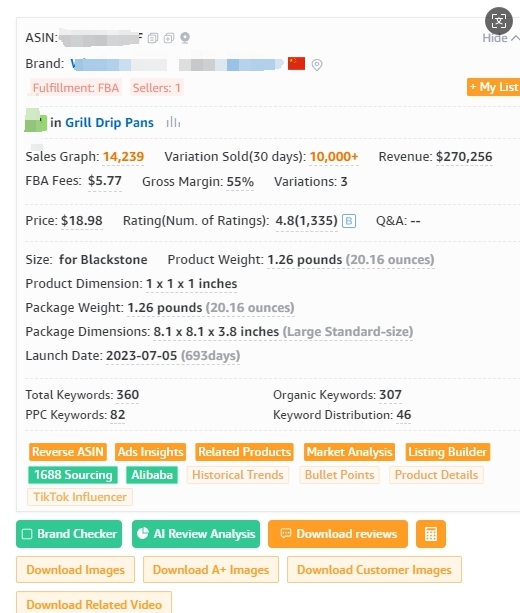Viewport: 520px width, 613px height.
Task: Click FBA Fees value $5.77
Action: point(105,181)
